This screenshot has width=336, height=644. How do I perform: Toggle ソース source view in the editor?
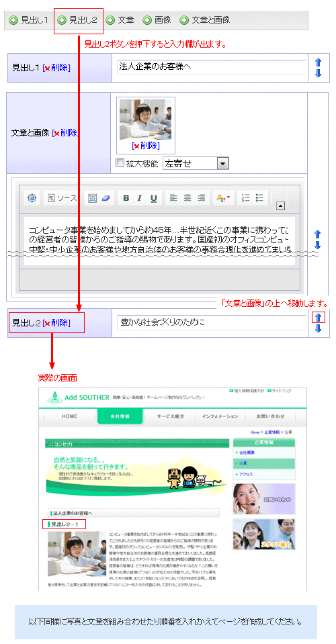click(x=62, y=198)
